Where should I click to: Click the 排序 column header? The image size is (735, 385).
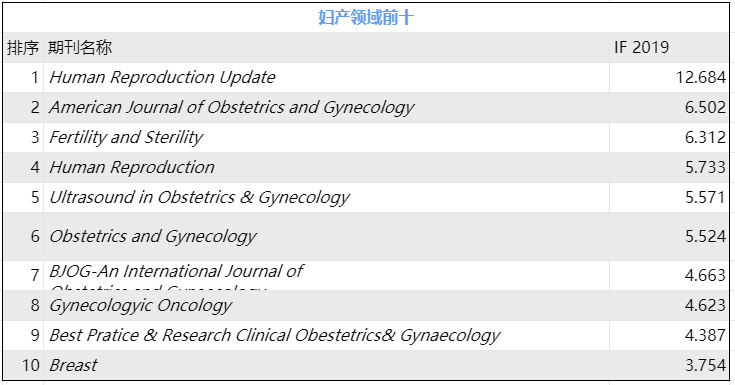pyautogui.click(x=23, y=47)
